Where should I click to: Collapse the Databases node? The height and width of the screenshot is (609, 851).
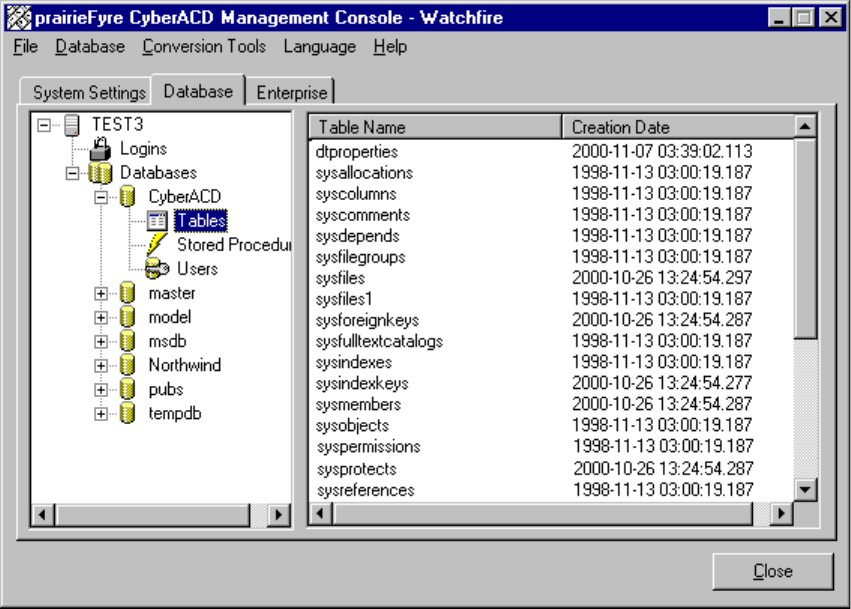(x=72, y=174)
